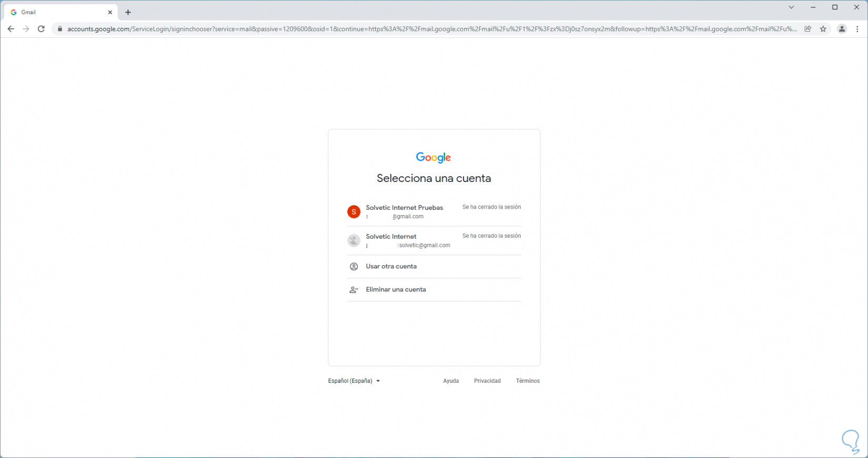Maximize the Chrome window
The width and height of the screenshot is (868, 458).
(x=835, y=7)
